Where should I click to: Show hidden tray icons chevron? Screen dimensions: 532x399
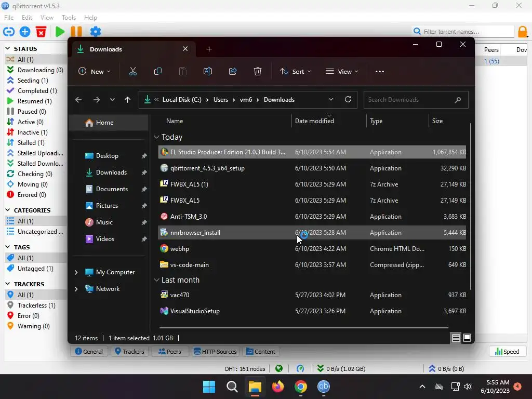pos(422,387)
